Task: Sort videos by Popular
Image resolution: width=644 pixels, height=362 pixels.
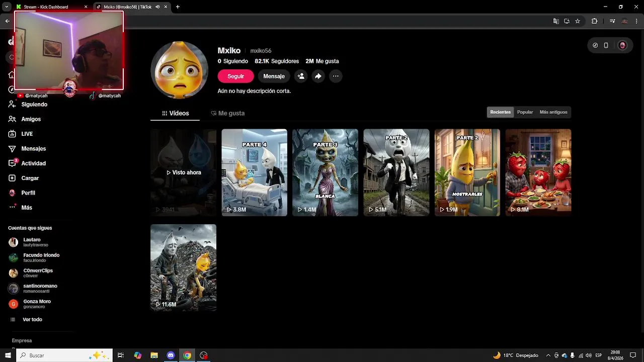Action: pyautogui.click(x=525, y=112)
